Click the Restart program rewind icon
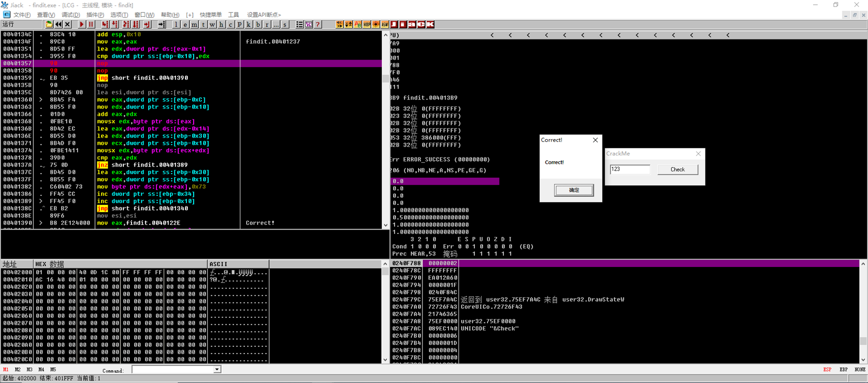Viewport: 868px width, 383px height. pyautogui.click(x=58, y=25)
